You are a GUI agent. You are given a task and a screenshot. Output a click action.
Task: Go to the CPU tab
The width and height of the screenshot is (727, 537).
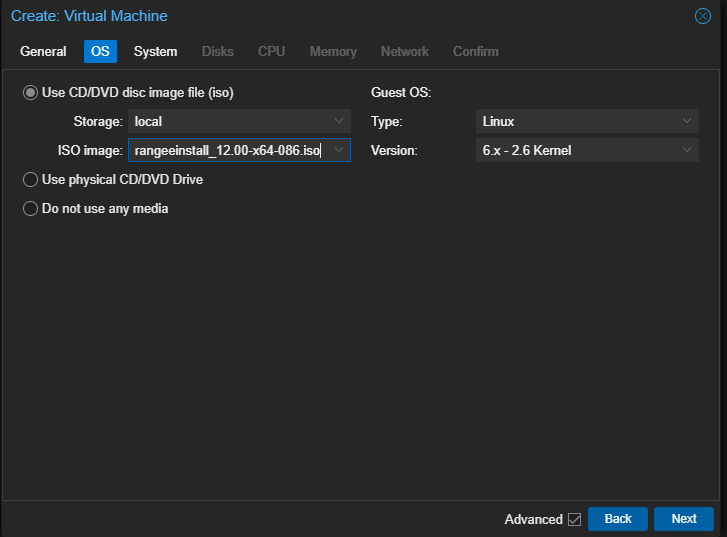(271, 51)
